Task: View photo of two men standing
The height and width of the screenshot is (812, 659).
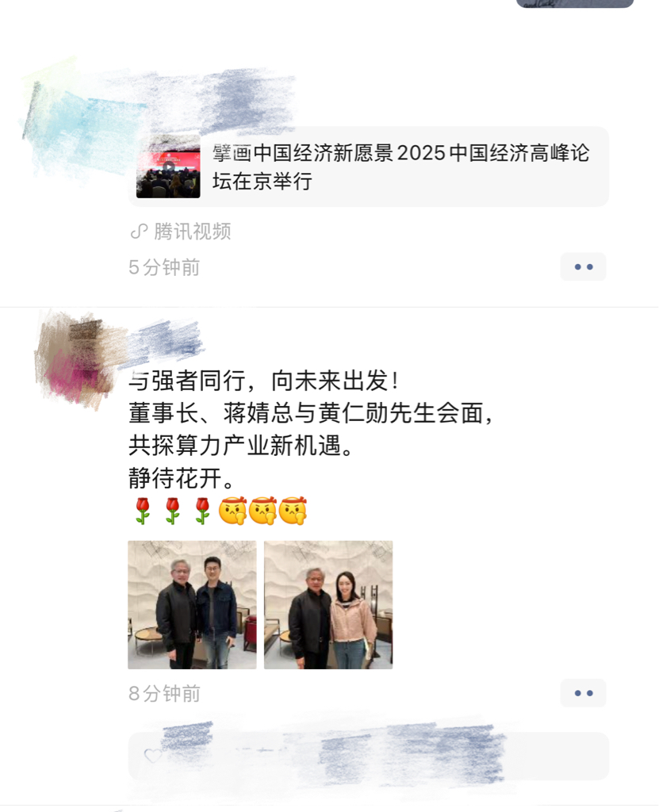Action: 192,605
